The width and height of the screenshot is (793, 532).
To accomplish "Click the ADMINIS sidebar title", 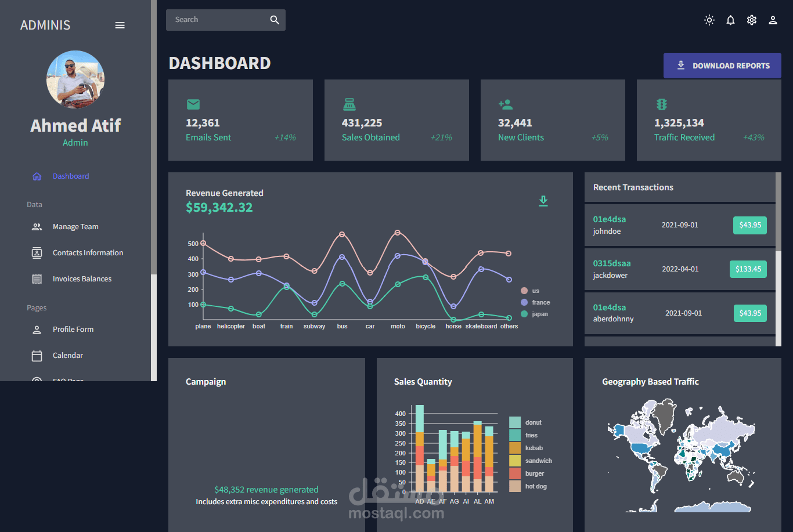I will pos(45,26).
